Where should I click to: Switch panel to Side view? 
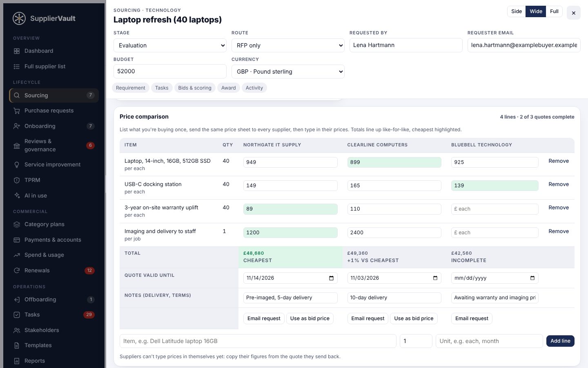(x=517, y=11)
